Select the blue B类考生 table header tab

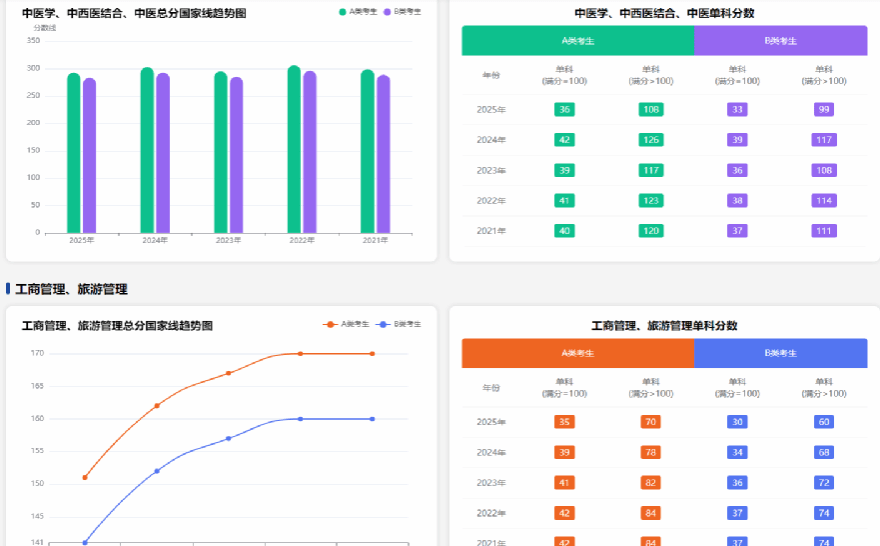[x=780, y=353]
